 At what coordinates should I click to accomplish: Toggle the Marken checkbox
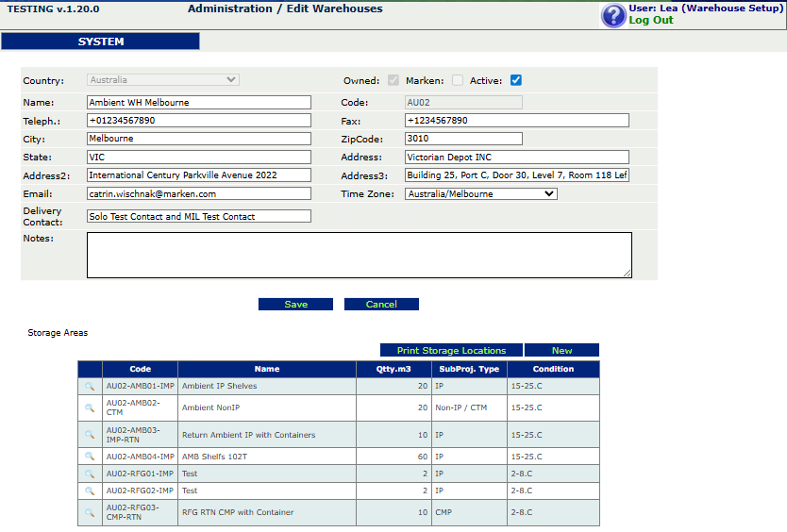[x=458, y=80]
